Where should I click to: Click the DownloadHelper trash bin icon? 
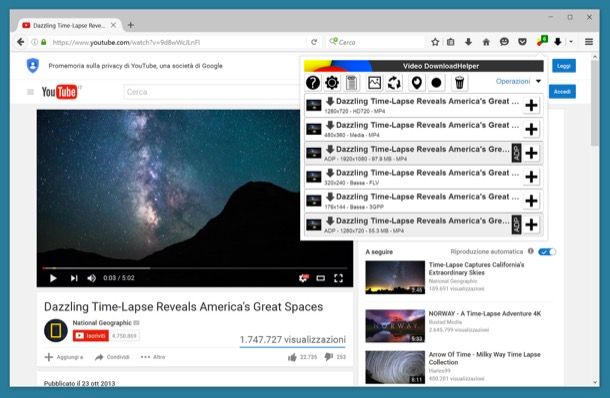point(459,82)
